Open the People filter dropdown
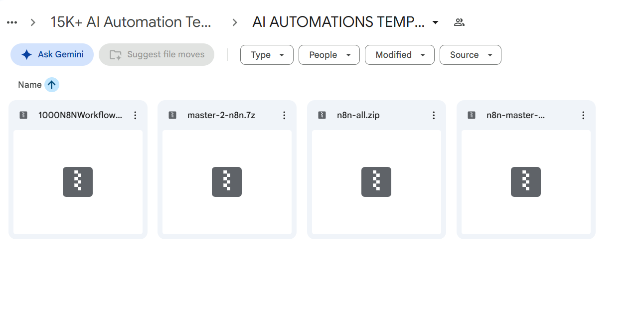 (x=329, y=55)
